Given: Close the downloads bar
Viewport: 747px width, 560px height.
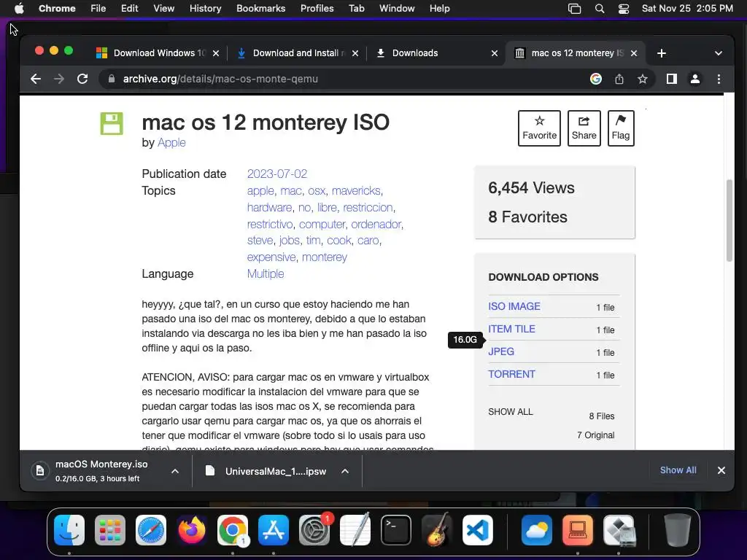Looking at the screenshot, I should pyautogui.click(x=721, y=470).
